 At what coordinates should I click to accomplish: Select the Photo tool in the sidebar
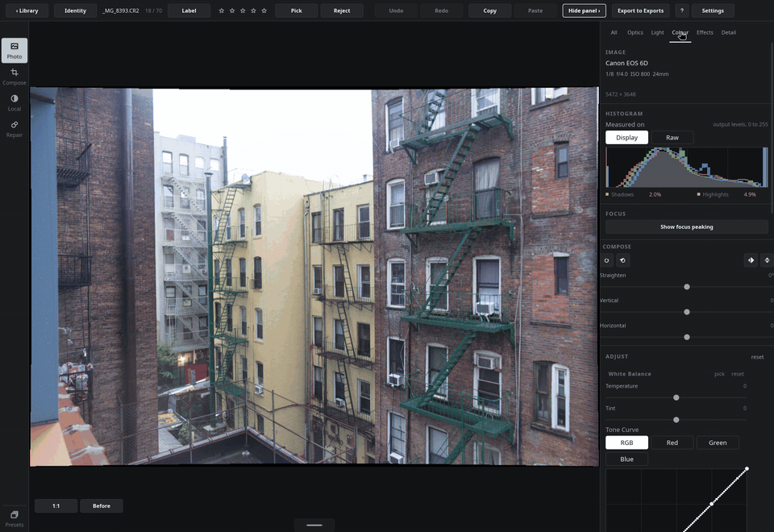15,50
